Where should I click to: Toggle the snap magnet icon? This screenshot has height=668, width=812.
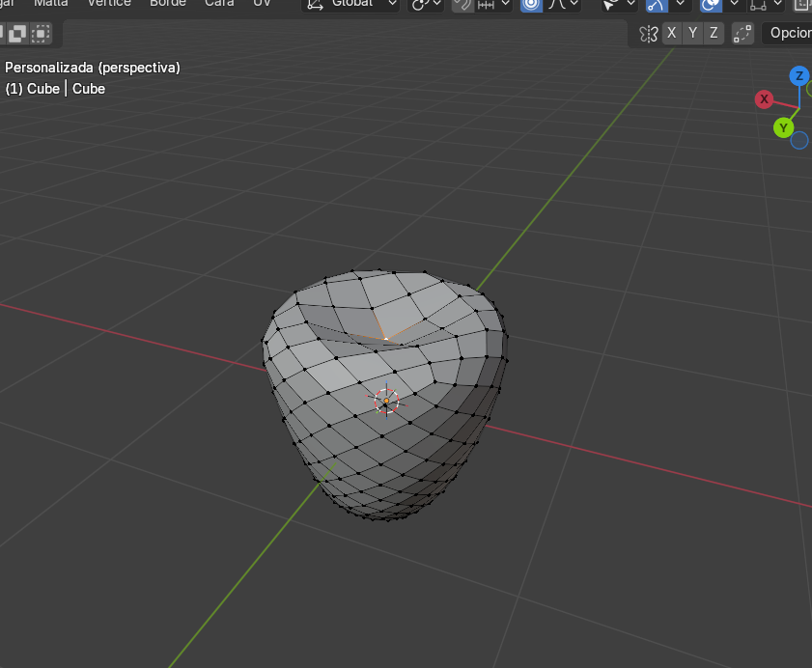[463, 4]
